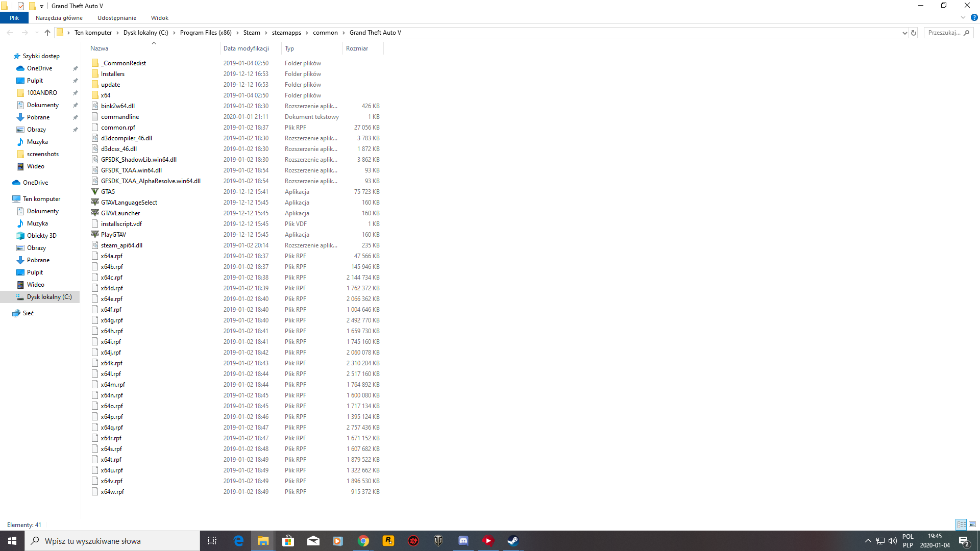980x551 pixels.
Task: Select Pobrane under Szybki dostęp
Action: tap(38, 117)
